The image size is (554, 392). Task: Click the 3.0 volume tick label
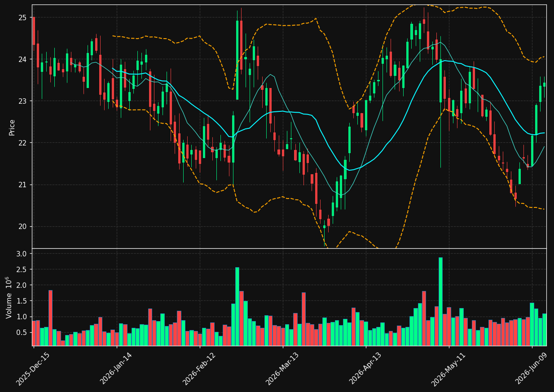(x=22, y=254)
